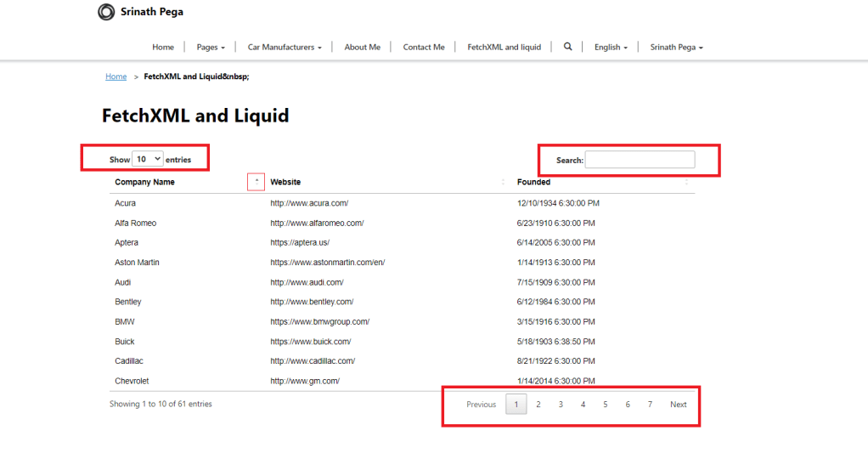Click Home in the top navigation

pyautogui.click(x=163, y=48)
